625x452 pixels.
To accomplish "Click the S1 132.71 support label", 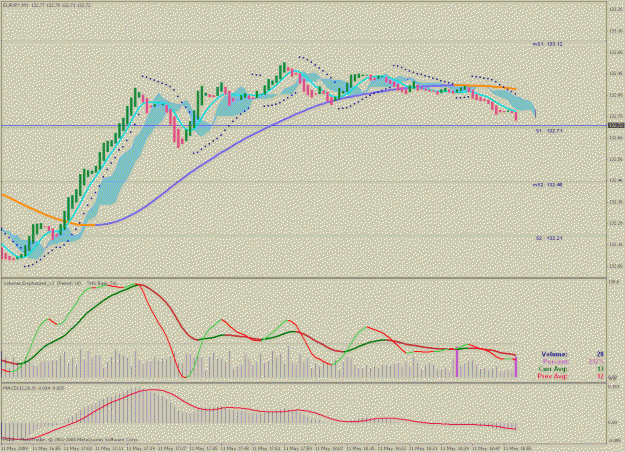I will click(x=549, y=131).
